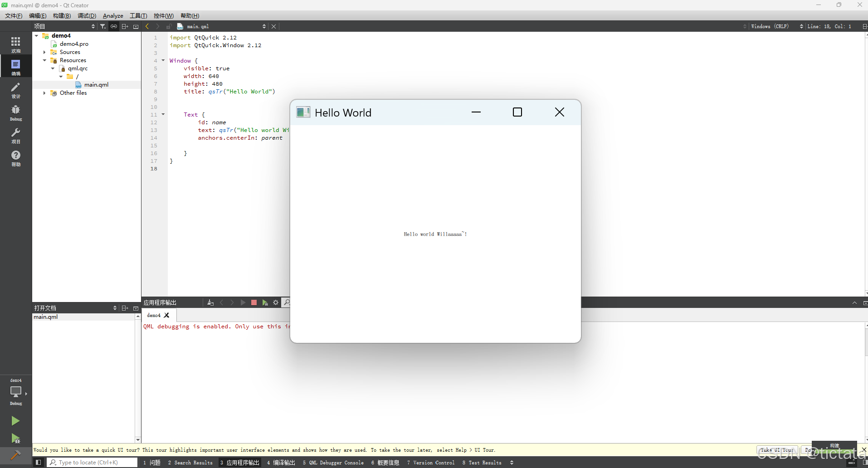Open the 工具(T) menu

(138, 15)
